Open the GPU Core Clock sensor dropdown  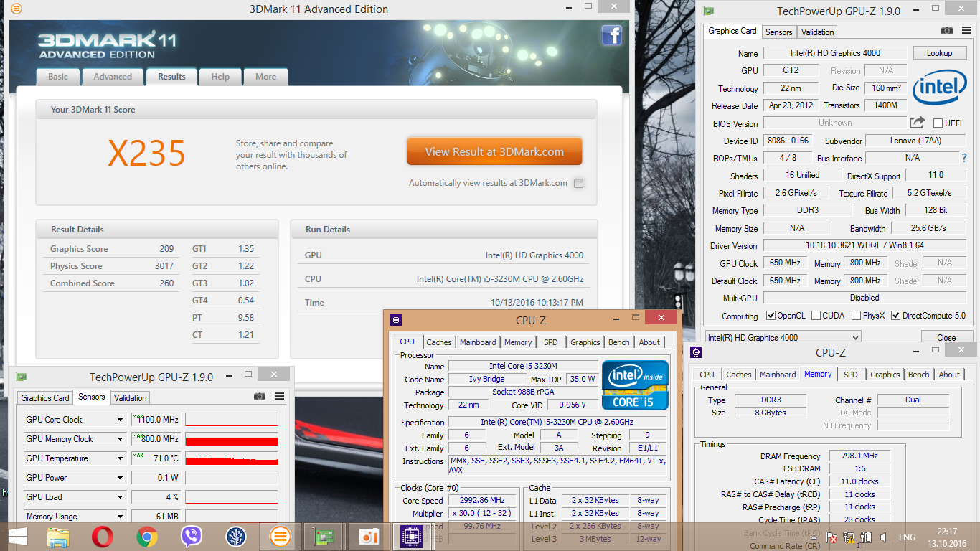tap(120, 420)
